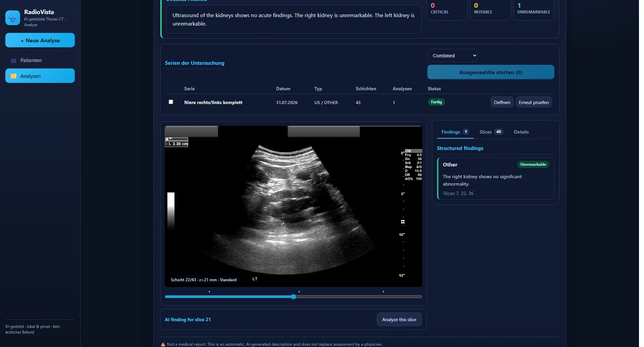Click the US / OTHER type cell

click(326, 102)
